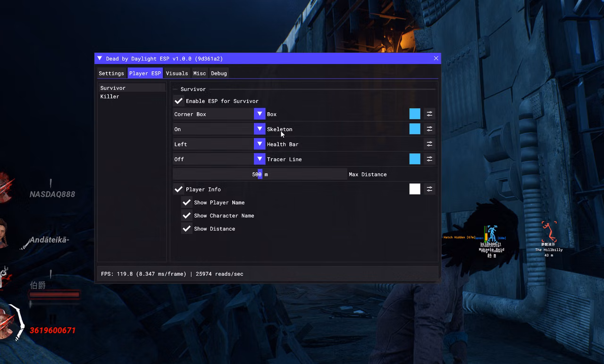Open advanced options icon for Tracer Line
604x364 pixels.
point(429,159)
